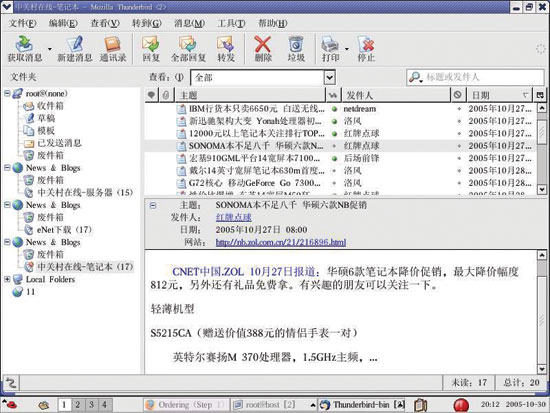Click offline status icon in status bar
This screenshot has width=550, height=413.
(11, 382)
